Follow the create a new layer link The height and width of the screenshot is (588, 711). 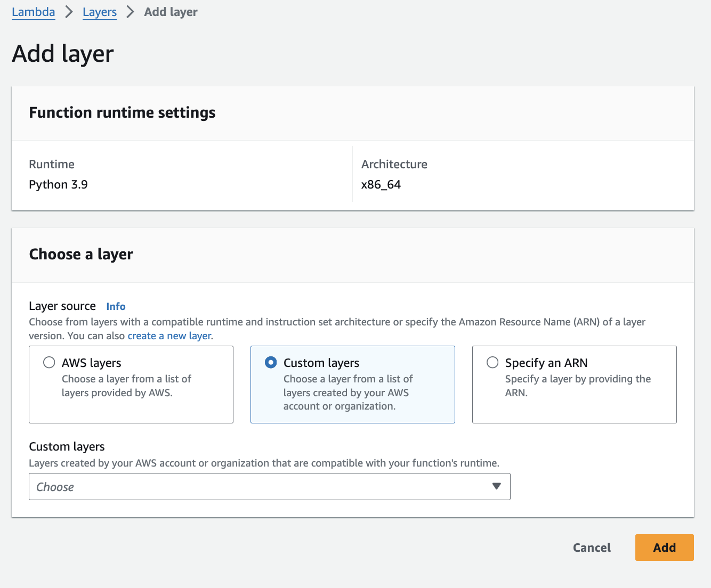point(169,336)
